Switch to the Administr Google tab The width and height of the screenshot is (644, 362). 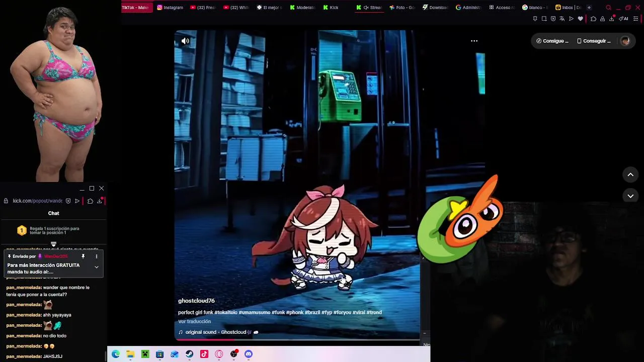pos(469,8)
